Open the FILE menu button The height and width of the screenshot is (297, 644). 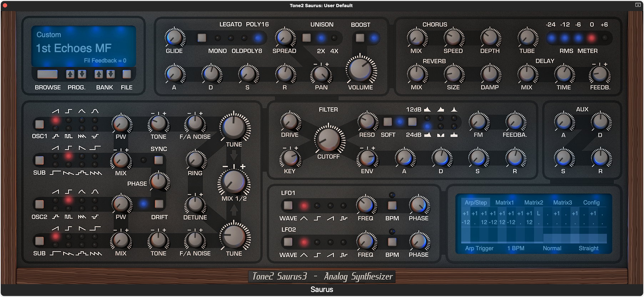(127, 74)
